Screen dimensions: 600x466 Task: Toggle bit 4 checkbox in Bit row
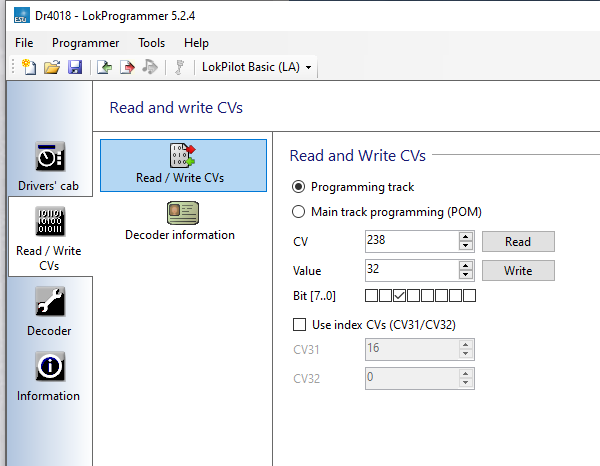413,295
